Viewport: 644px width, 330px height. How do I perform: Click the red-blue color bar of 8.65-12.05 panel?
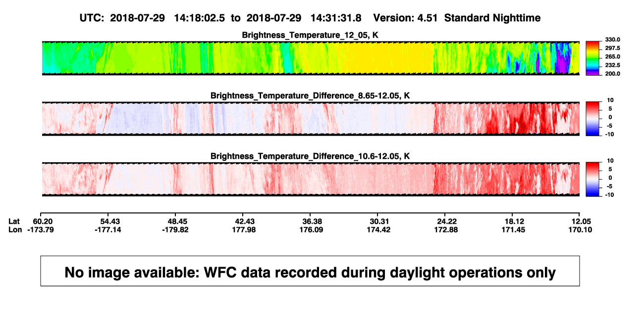(592, 119)
